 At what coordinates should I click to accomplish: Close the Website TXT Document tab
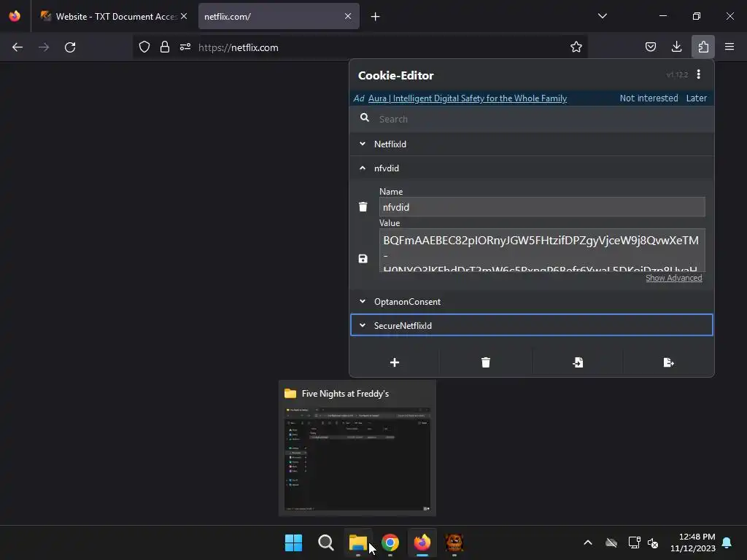[184, 16]
